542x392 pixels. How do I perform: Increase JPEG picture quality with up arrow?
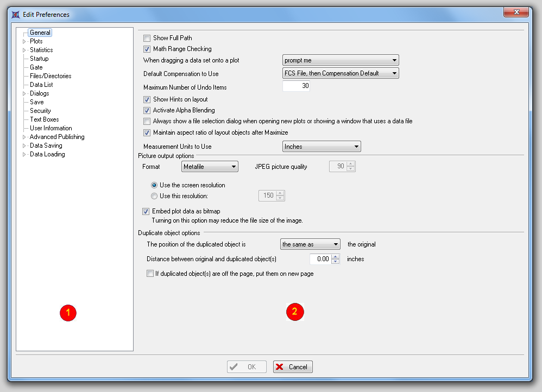351,164
